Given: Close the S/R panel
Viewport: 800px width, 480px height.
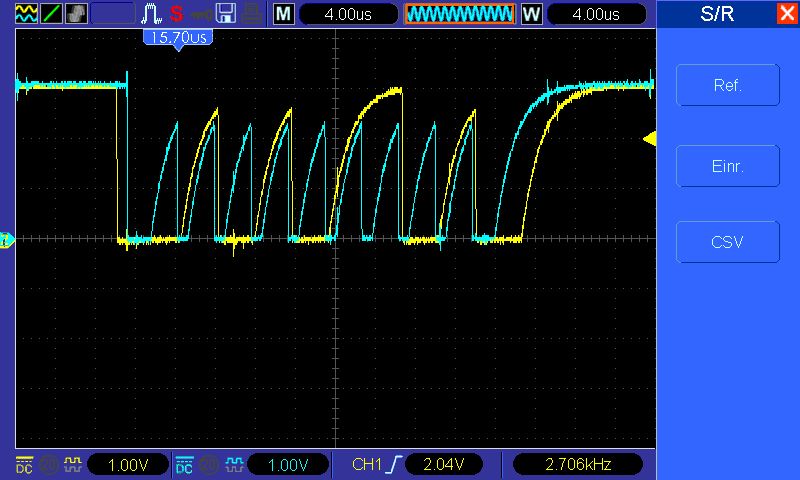Looking at the screenshot, I should [x=787, y=14].
